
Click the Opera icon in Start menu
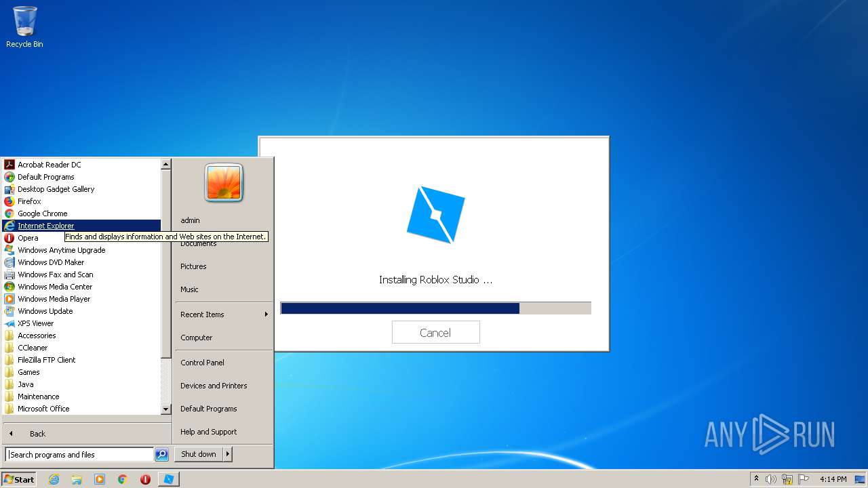[9, 238]
